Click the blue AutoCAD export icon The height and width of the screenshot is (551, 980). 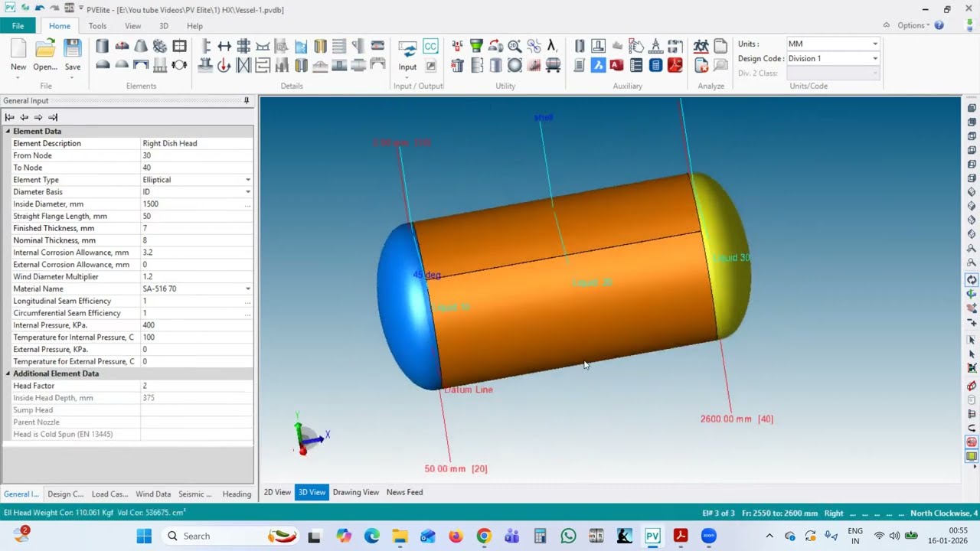[598, 66]
